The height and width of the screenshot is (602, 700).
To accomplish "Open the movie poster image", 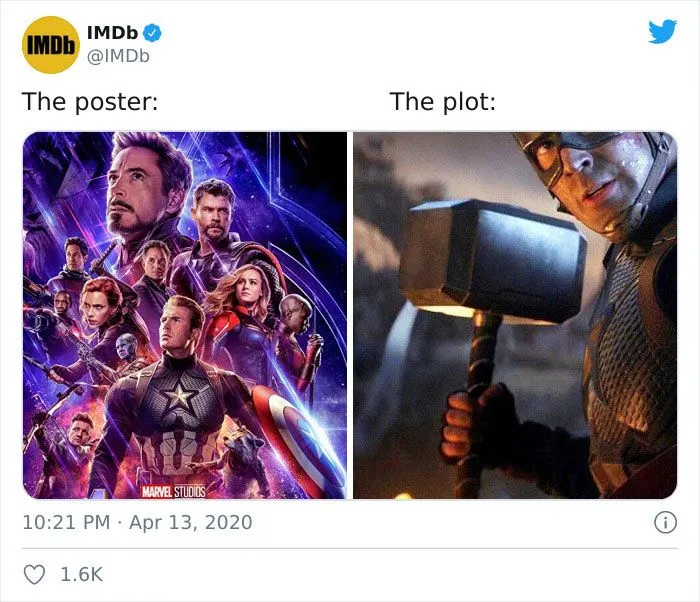I will 184,315.
